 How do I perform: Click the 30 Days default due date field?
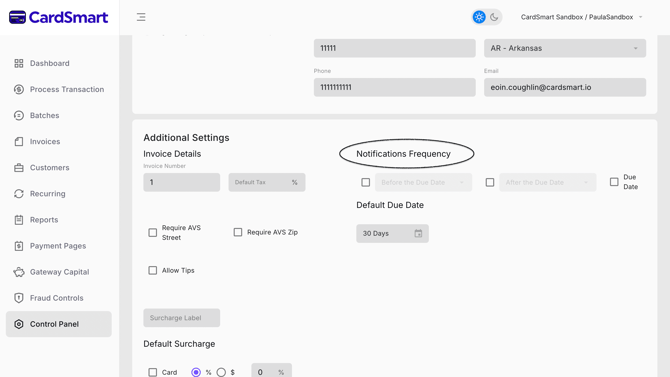tap(392, 233)
